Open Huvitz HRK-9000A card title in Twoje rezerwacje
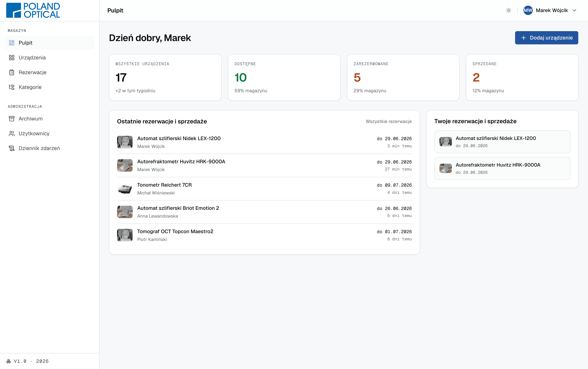This screenshot has height=369, width=588. (498, 165)
